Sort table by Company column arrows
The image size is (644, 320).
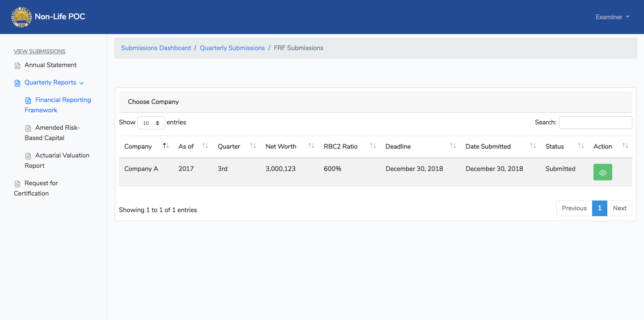point(166,146)
